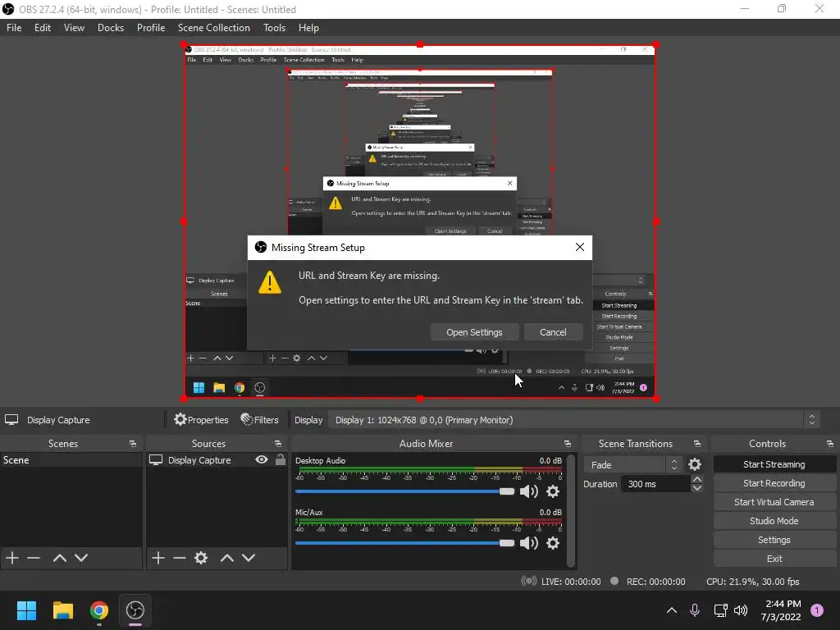
Task: Open the File menu
Action: 14,28
